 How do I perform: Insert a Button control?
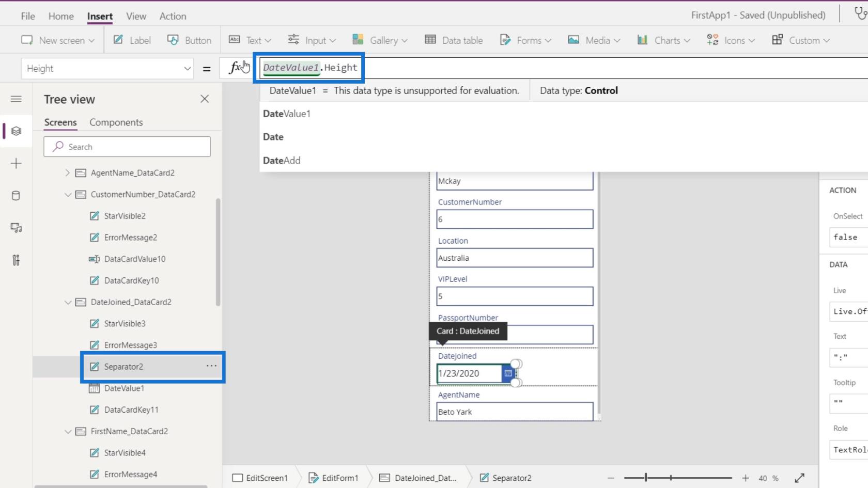coord(189,40)
